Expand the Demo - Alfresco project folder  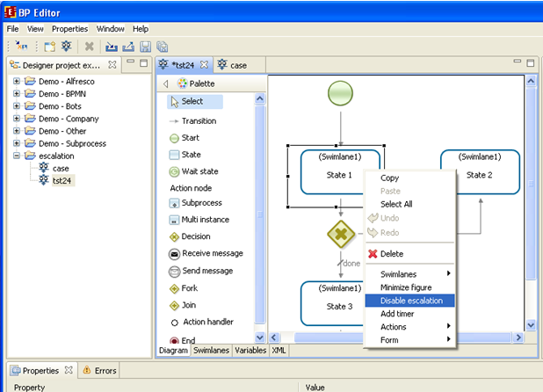[x=16, y=82]
